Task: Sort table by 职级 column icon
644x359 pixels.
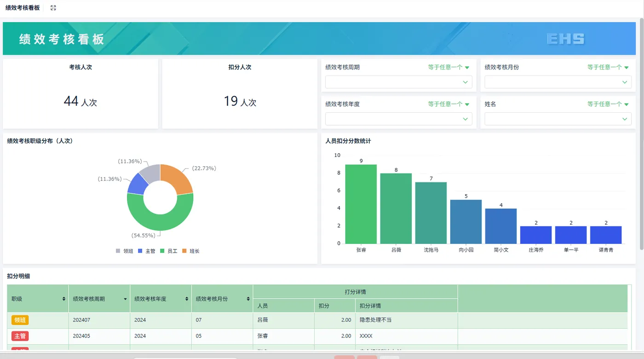Action: tap(64, 299)
